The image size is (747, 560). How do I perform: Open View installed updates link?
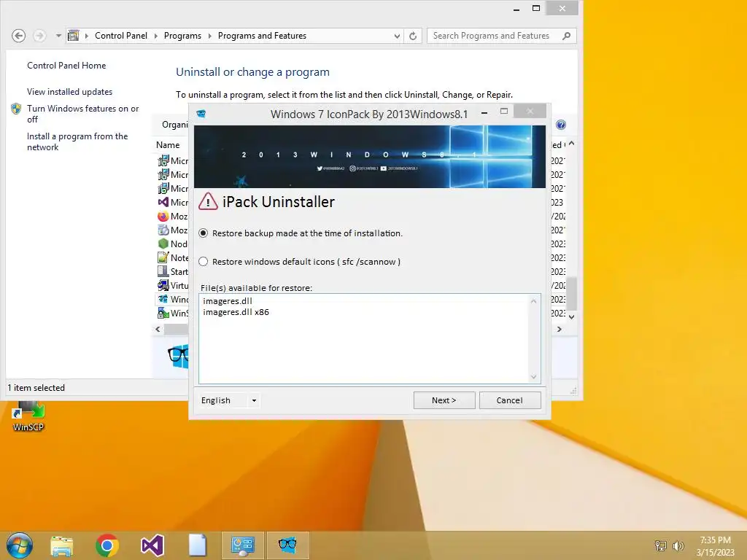pyautogui.click(x=69, y=92)
